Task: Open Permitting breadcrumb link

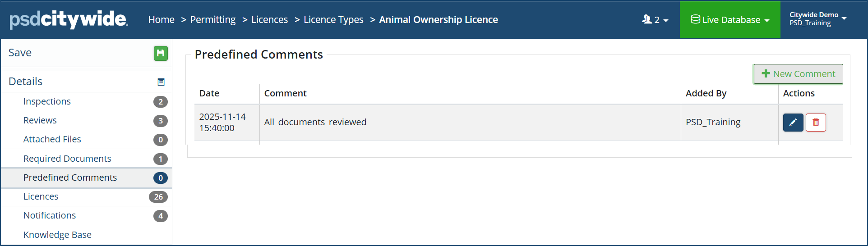Action: [x=212, y=20]
